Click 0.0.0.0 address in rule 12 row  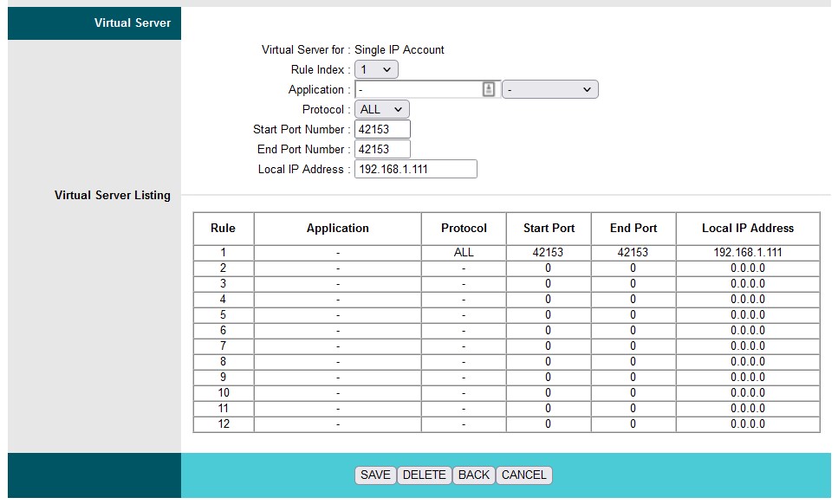[x=748, y=424]
